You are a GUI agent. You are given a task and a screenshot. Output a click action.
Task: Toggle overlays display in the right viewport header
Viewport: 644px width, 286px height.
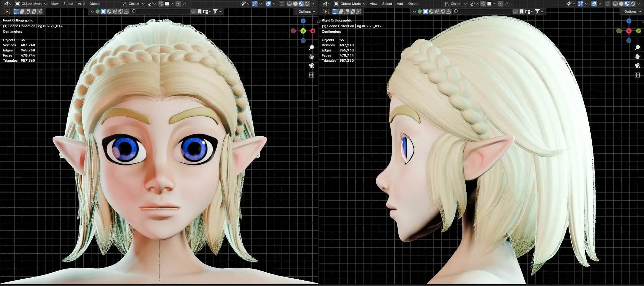[594, 4]
